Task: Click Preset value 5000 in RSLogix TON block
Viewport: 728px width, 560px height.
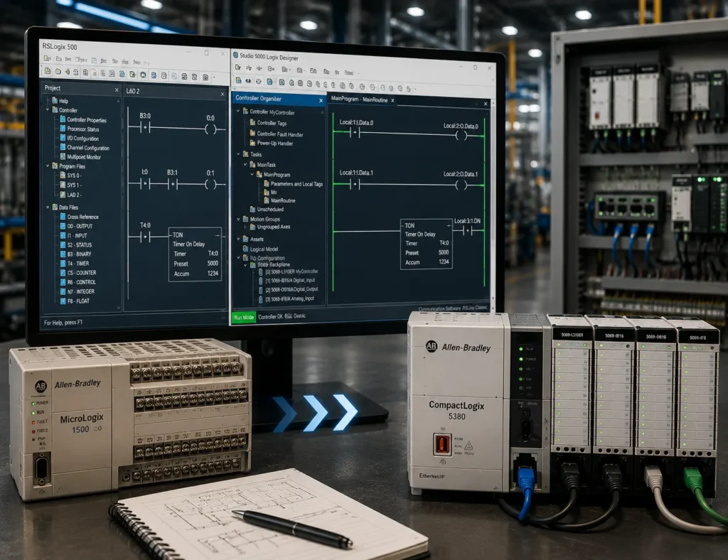Action: pyautogui.click(x=213, y=263)
